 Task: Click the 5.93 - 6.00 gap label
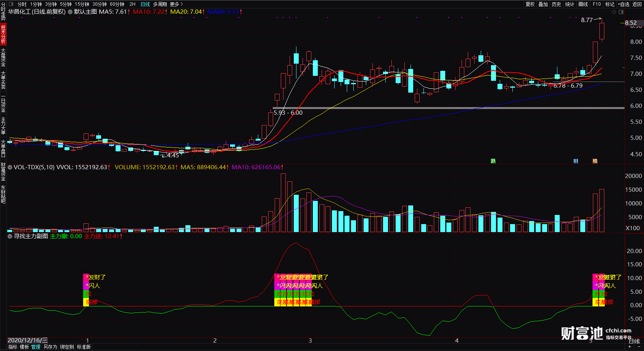[x=288, y=113]
